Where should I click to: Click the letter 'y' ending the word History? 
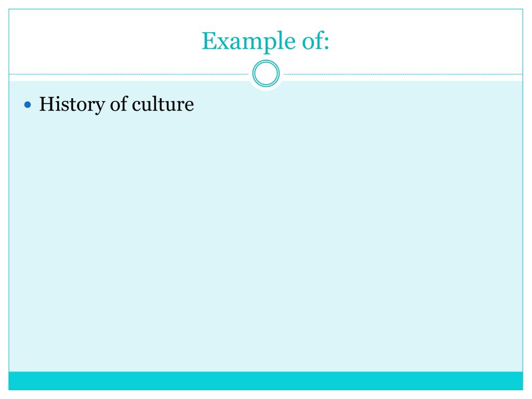click(x=100, y=107)
